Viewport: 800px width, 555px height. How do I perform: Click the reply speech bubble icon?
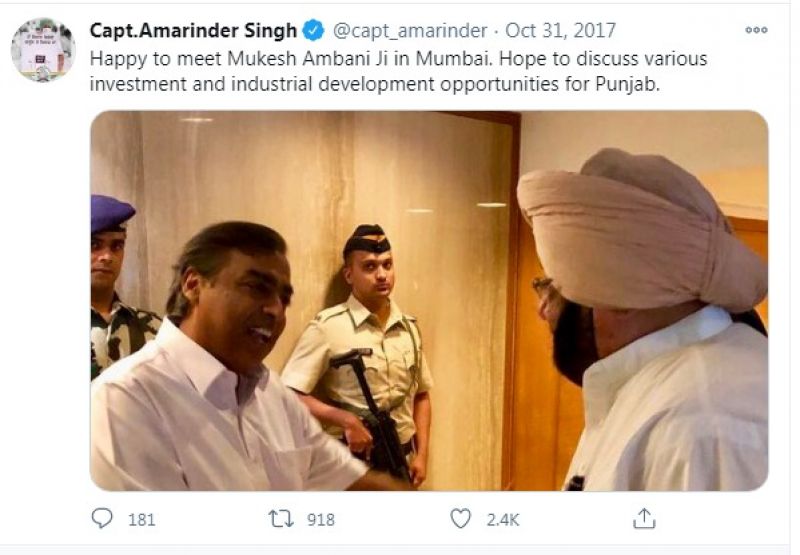[x=102, y=518]
